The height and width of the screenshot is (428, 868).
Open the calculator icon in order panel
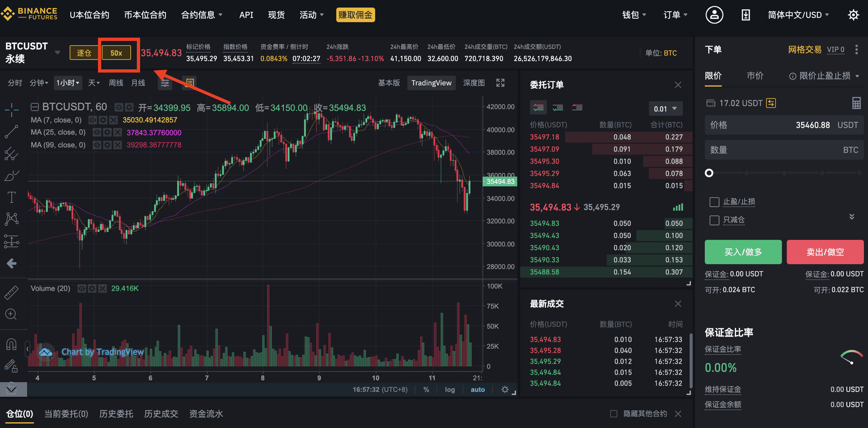(x=856, y=103)
